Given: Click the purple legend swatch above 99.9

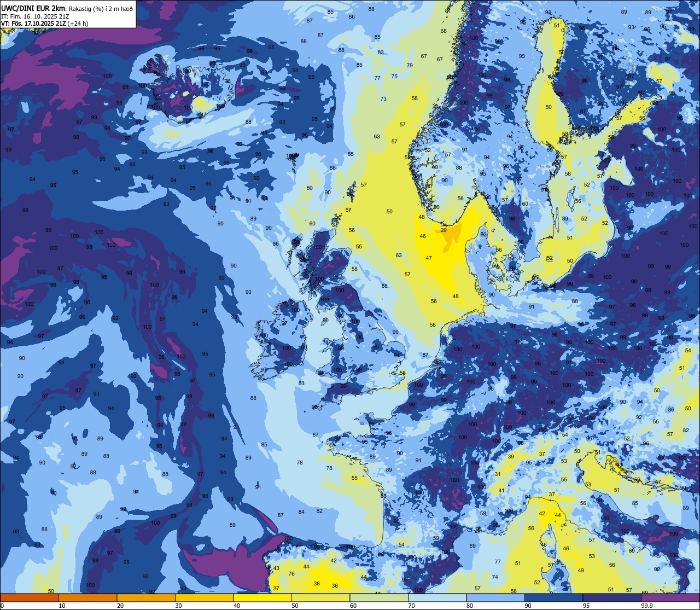Looking at the screenshot, I should tap(670, 597).
